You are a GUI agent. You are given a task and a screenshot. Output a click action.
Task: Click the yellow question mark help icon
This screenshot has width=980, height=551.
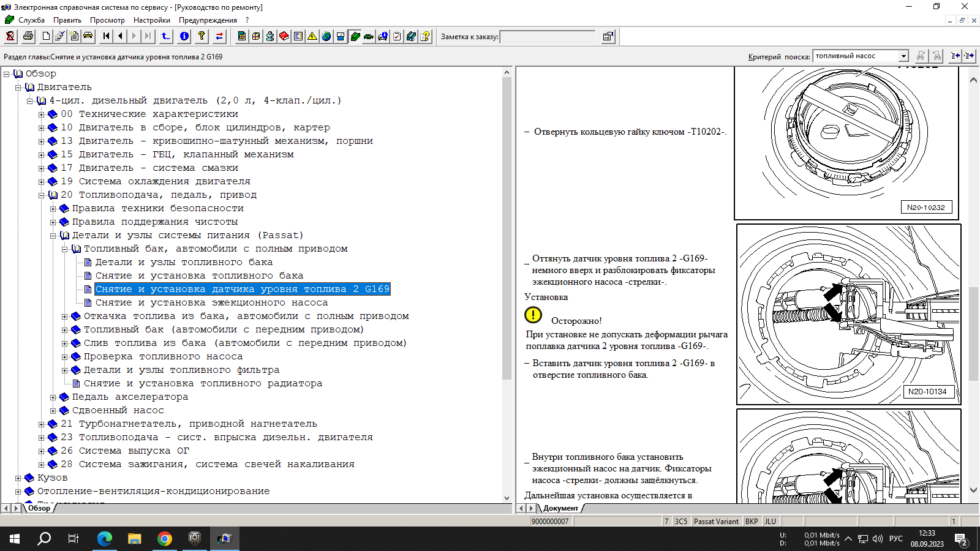point(202,36)
